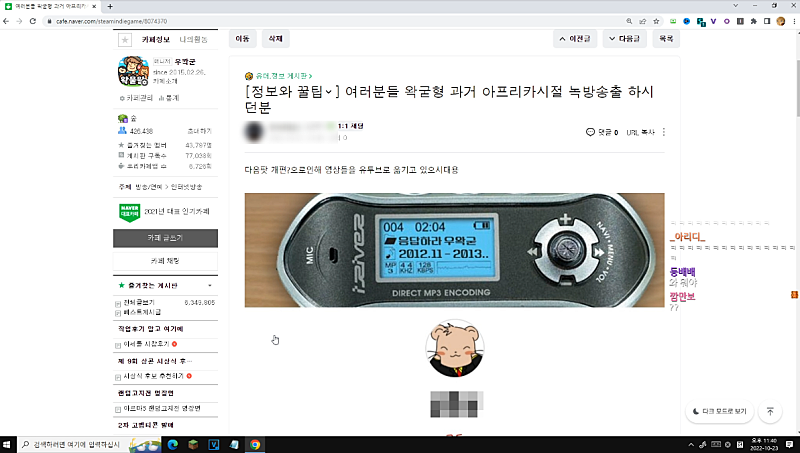
Task: Open the 베스트게시글 board
Action: pos(142,312)
